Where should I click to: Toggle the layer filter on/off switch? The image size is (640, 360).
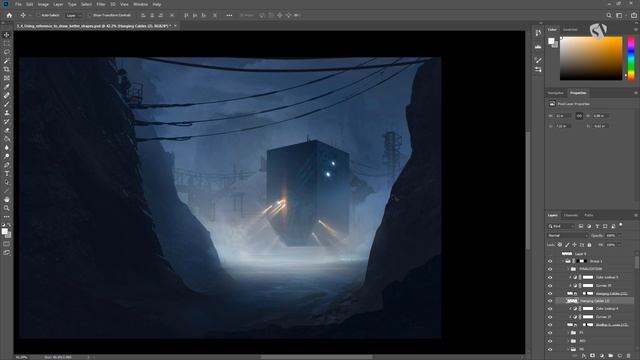tap(621, 224)
